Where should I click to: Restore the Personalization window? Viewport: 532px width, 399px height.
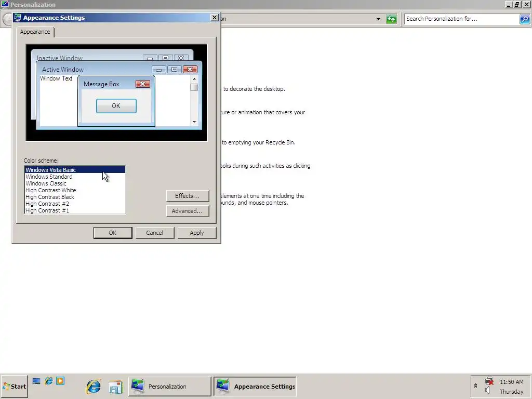coord(517,4)
